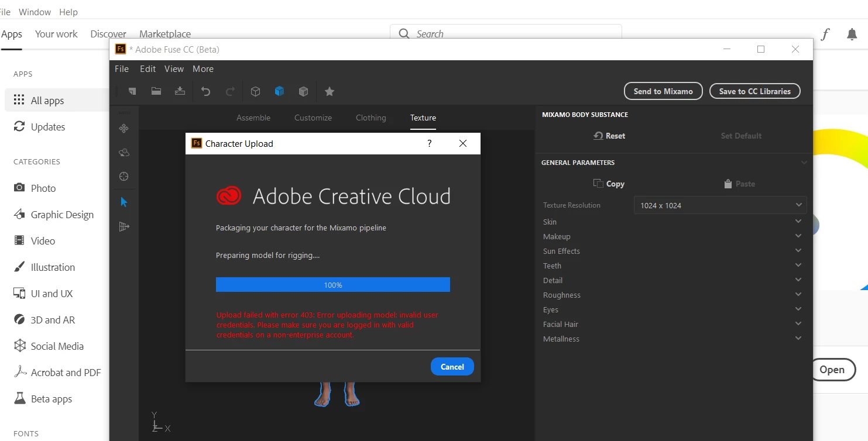This screenshot has width=868, height=441.
Task: Select the blue arrow selection tool
Action: tap(123, 202)
